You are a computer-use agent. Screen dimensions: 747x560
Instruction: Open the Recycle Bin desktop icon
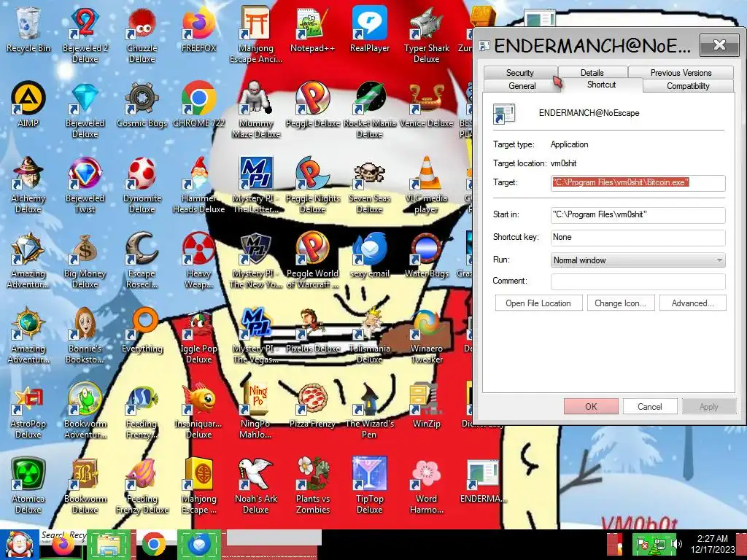pyautogui.click(x=28, y=29)
